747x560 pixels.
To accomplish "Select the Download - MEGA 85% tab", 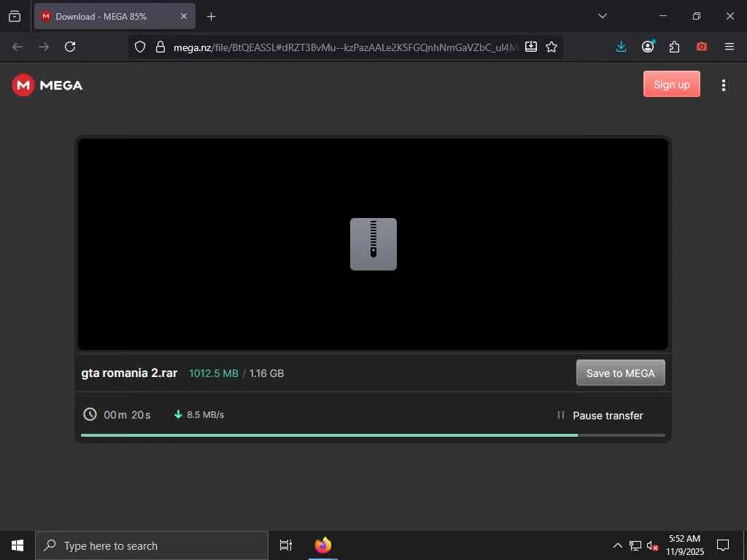I will 115,16.
